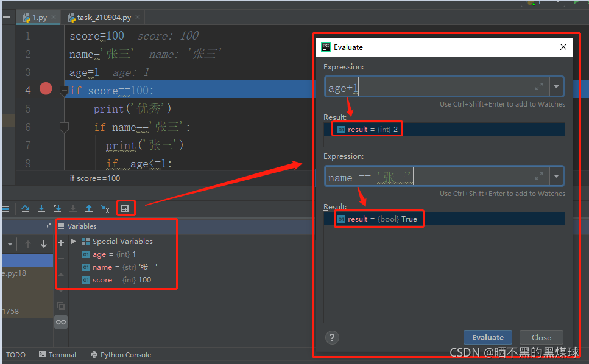Click the glasses watch view icon

[x=61, y=322]
